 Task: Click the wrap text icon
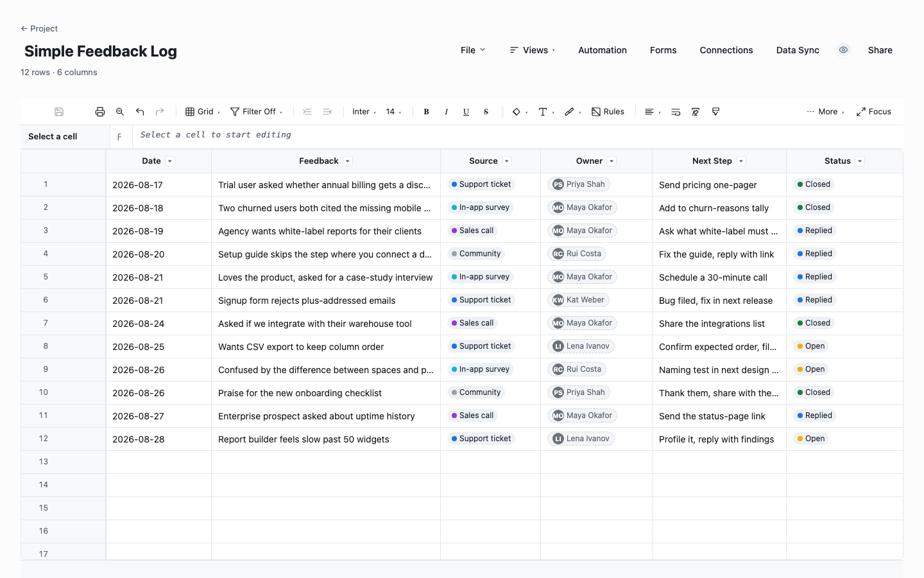[676, 112]
